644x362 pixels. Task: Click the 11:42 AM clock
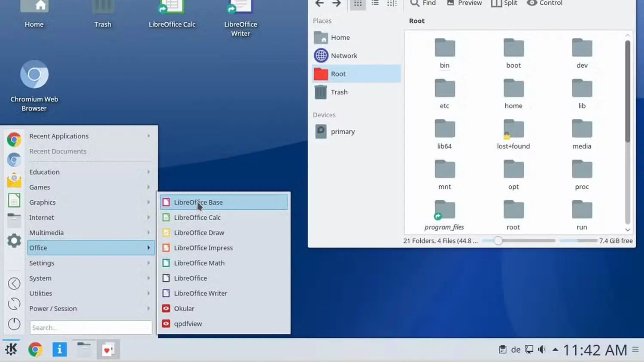[595, 350]
